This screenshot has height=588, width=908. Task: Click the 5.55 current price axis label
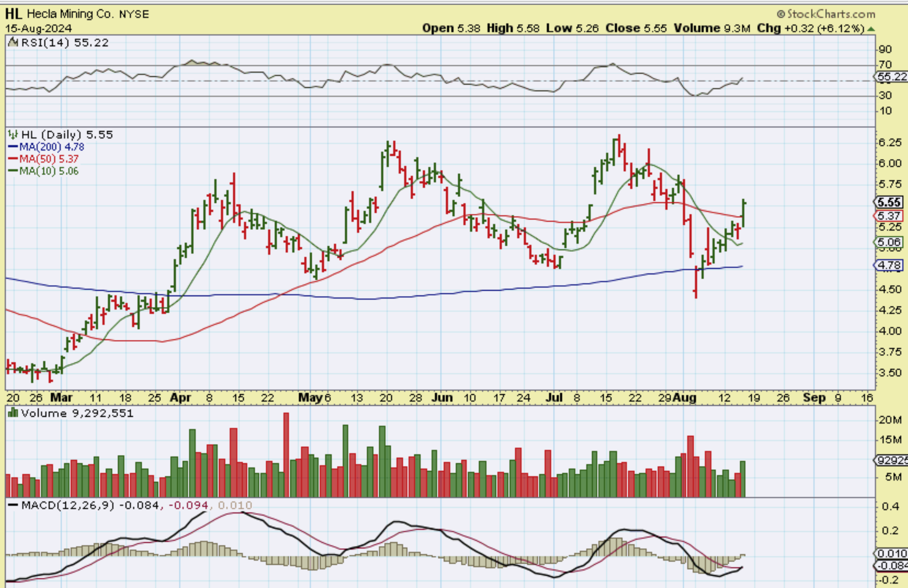coord(889,202)
